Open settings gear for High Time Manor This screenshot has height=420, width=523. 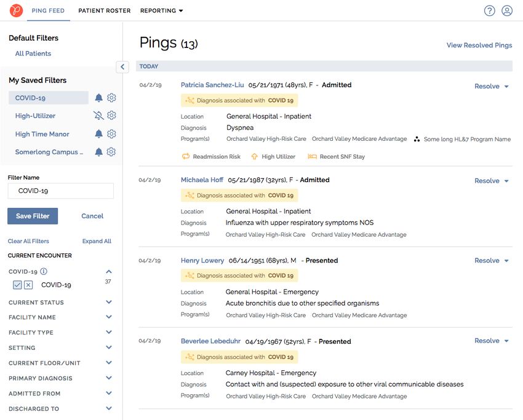(x=111, y=134)
